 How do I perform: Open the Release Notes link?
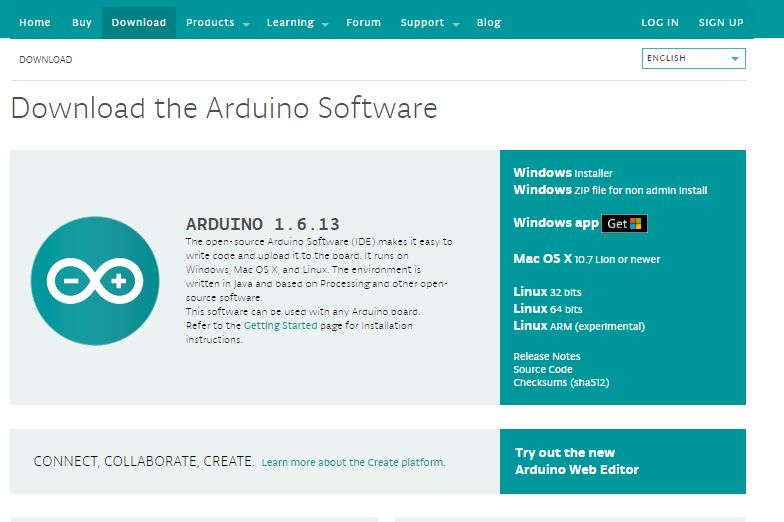tap(546, 356)
